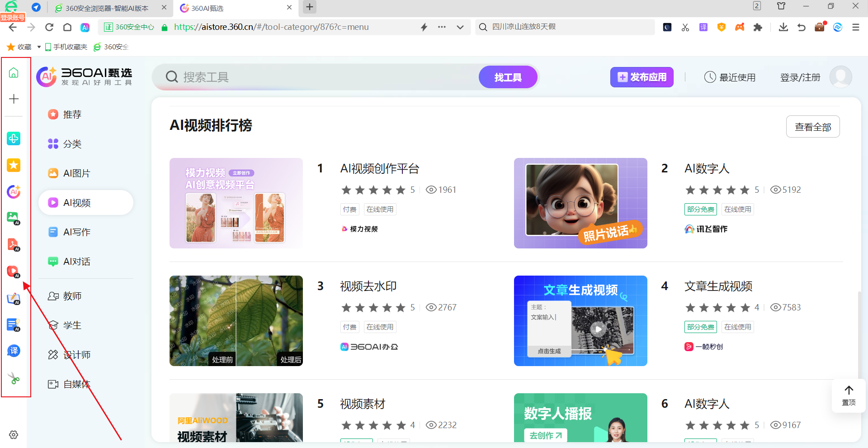Select AI图片 in the left menu
This screenshot has height=448, width=868.
[77, 173]
